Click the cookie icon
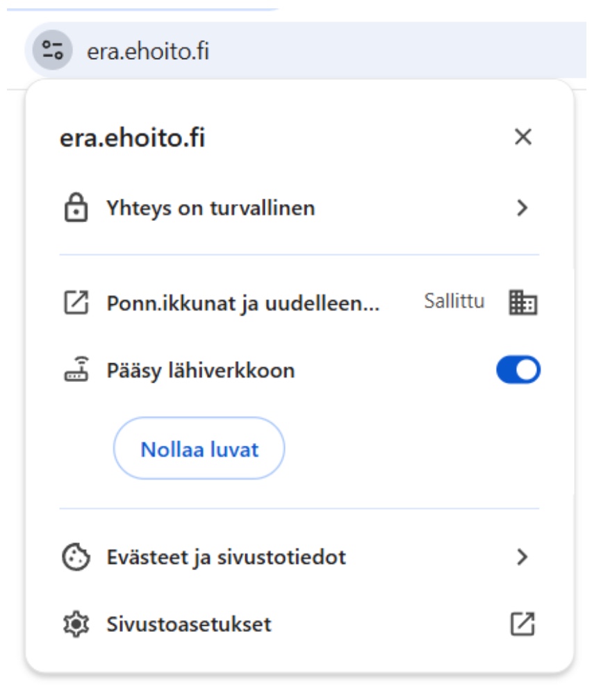 click(x=75, y=557)
